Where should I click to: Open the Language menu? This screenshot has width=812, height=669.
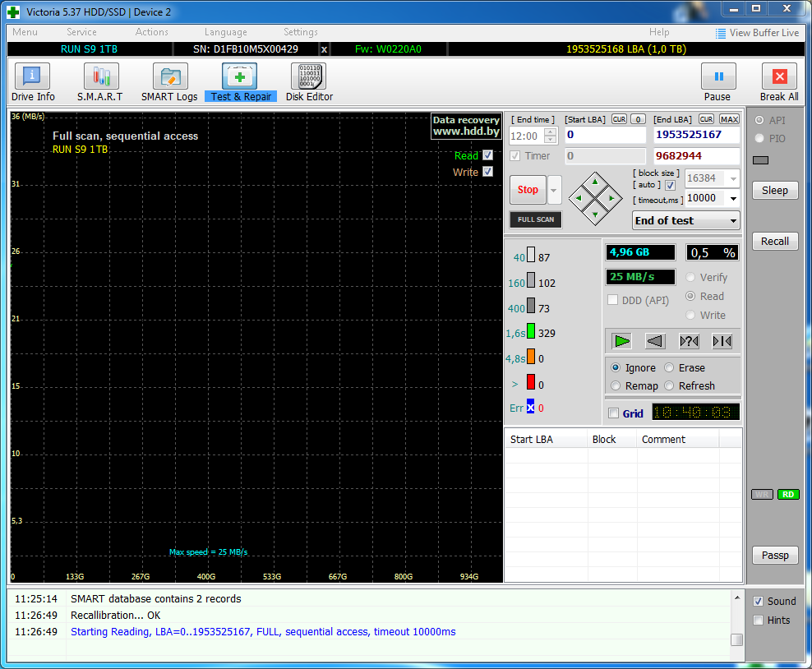226,32
